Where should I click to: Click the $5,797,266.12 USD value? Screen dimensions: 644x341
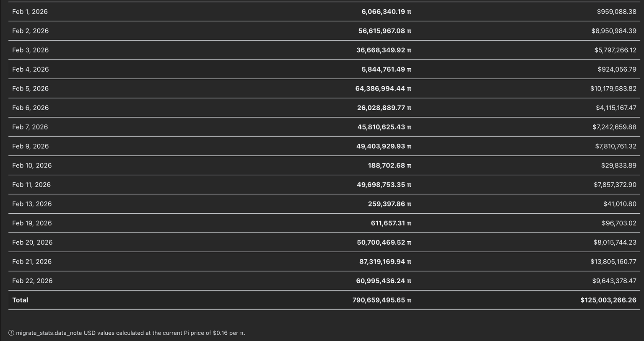tap(615, 50)
